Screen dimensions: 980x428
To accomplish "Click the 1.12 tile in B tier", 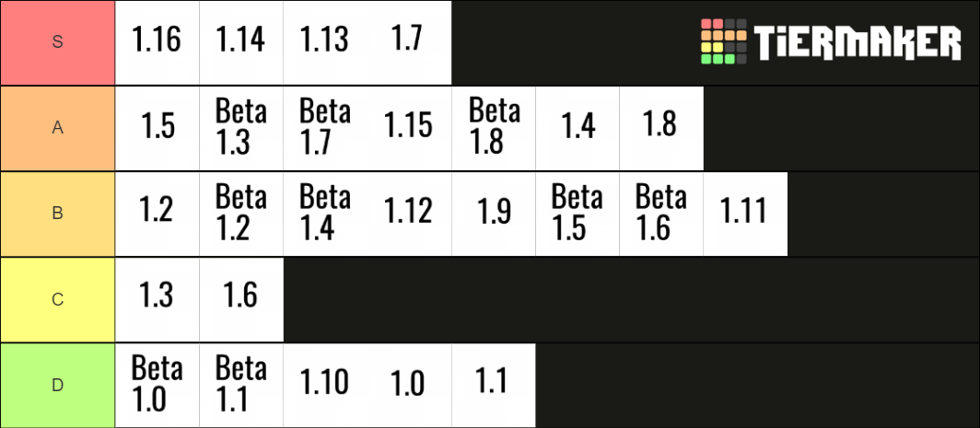I will point(409,214).
